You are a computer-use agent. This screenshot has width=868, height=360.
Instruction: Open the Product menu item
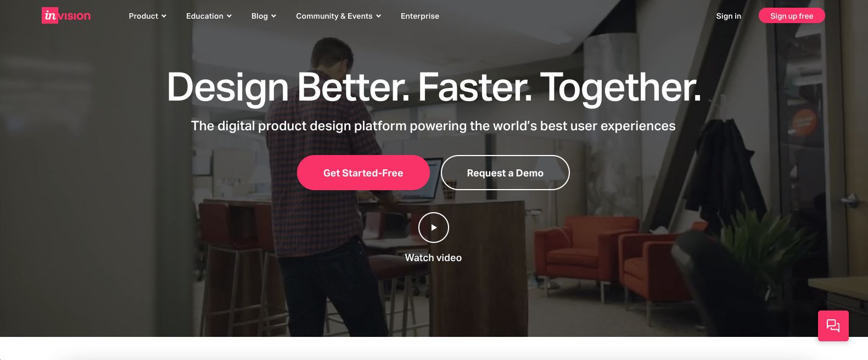(143, 16)
